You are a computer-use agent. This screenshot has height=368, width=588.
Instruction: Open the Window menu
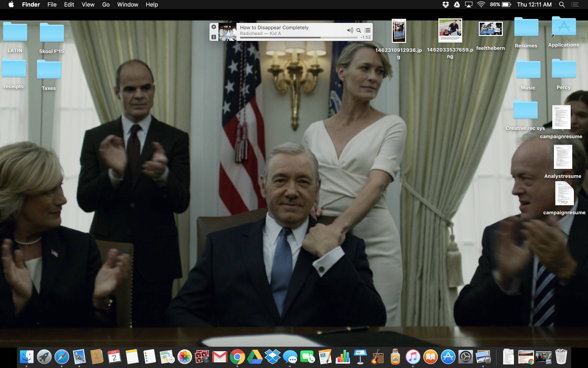[128, 4]
